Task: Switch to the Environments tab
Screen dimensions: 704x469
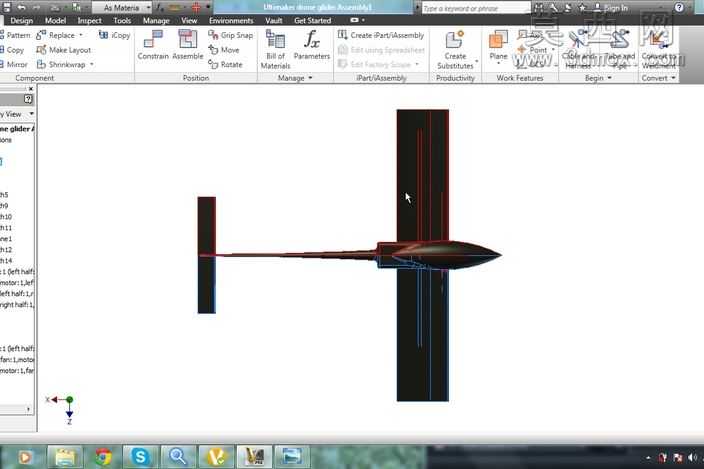Action: (x=231, y=21)
